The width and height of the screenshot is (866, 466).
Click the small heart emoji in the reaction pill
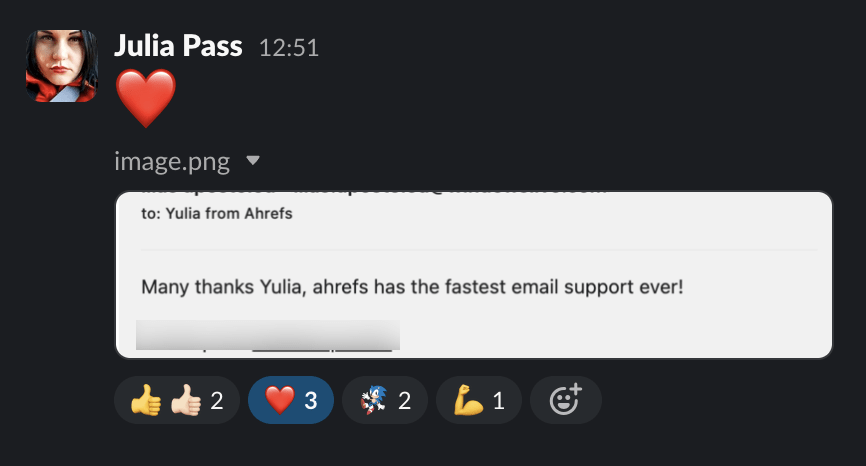tap(278, 401)
